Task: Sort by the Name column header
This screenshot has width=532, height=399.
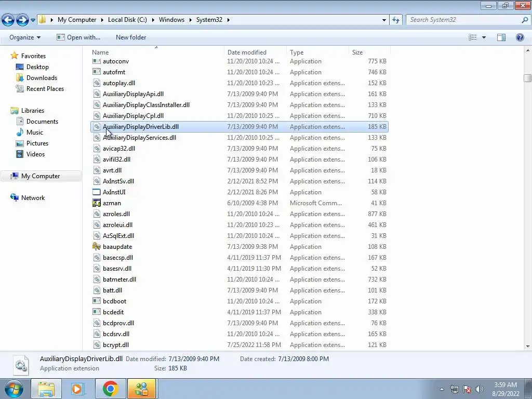Action: (157, 52)
